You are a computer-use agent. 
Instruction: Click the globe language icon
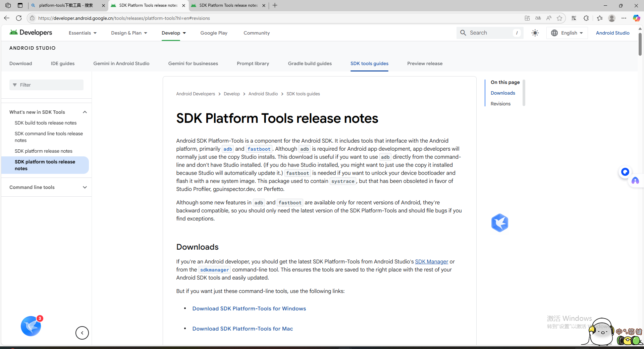click(554, 33)
